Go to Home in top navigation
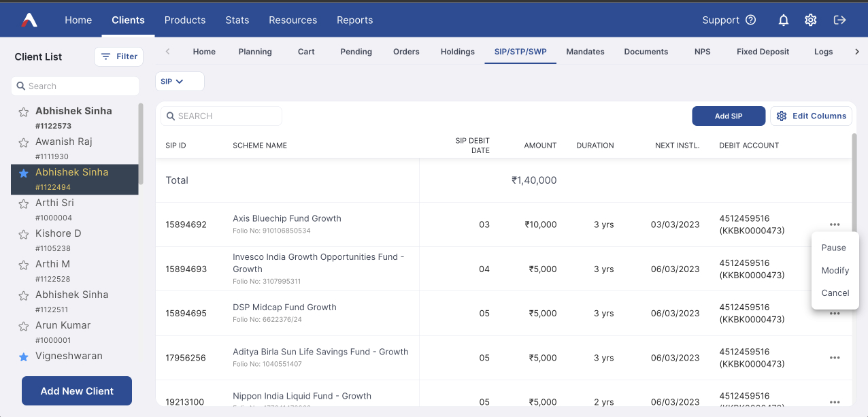The width and height of the screenshot is (868, 417). [x=78, y=20]
